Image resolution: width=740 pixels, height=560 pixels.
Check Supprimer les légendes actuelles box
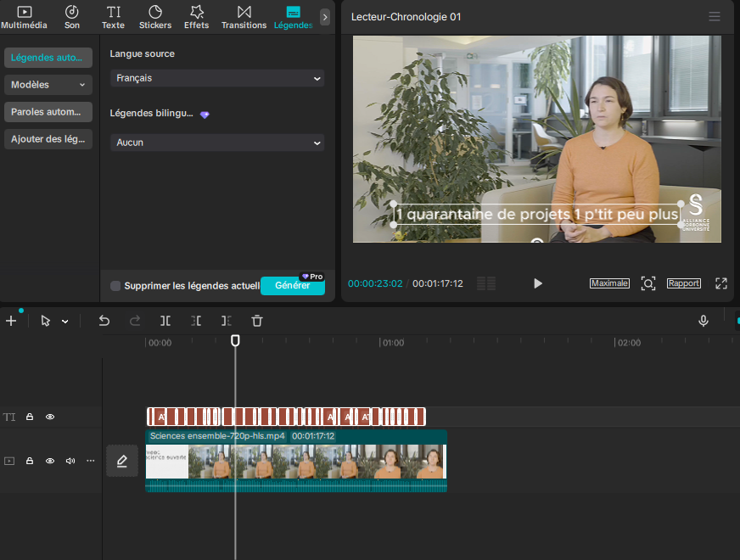pyautogui.click(x=115, y=286)
